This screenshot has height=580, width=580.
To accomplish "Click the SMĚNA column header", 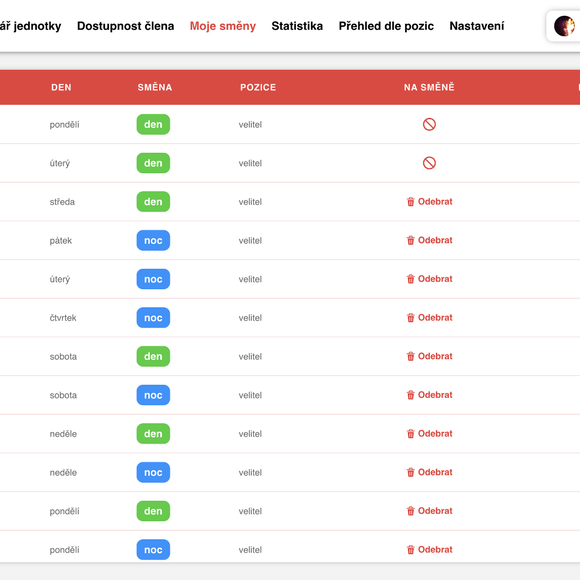I will click(155, 87).
